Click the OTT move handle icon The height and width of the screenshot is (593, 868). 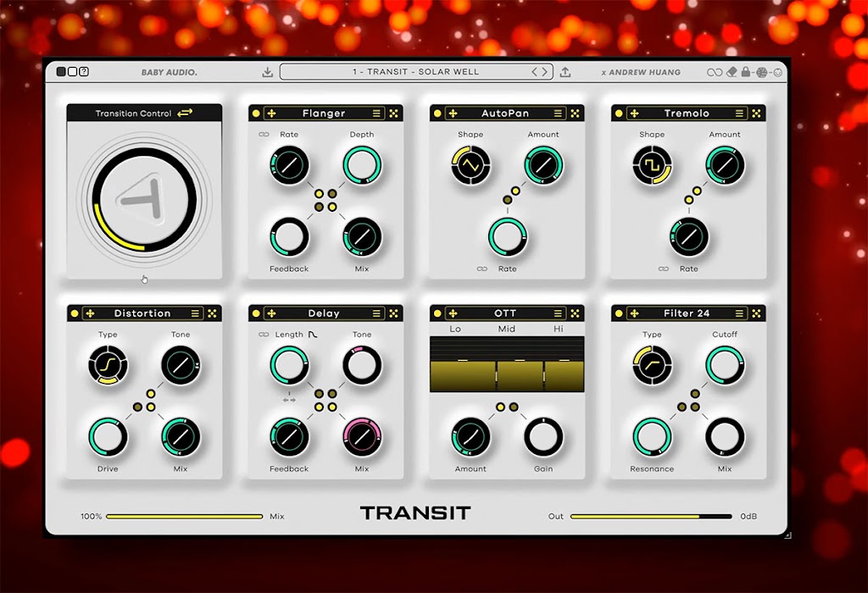coord(453,313)
